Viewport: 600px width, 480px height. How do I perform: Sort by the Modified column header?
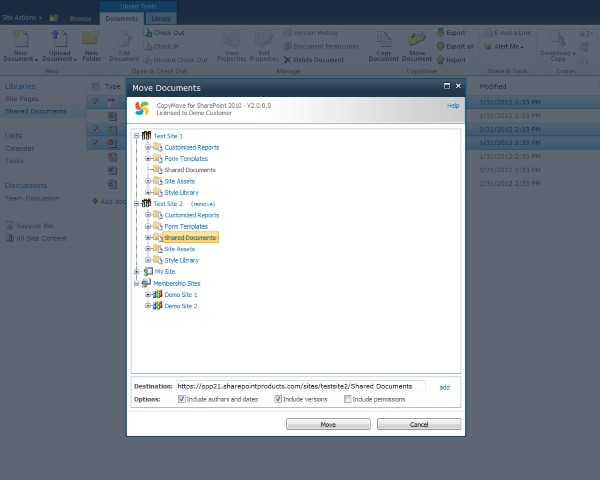pyautogui.click(x=493, y=87)
